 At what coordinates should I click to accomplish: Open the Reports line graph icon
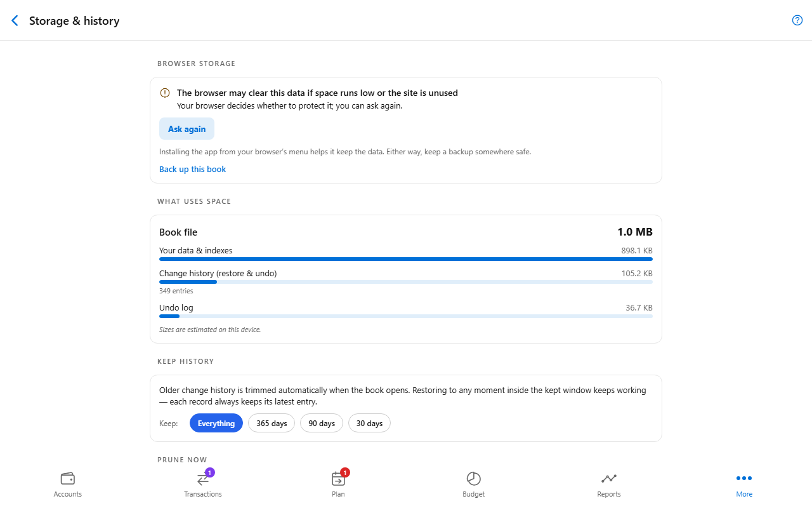point(609,478)
